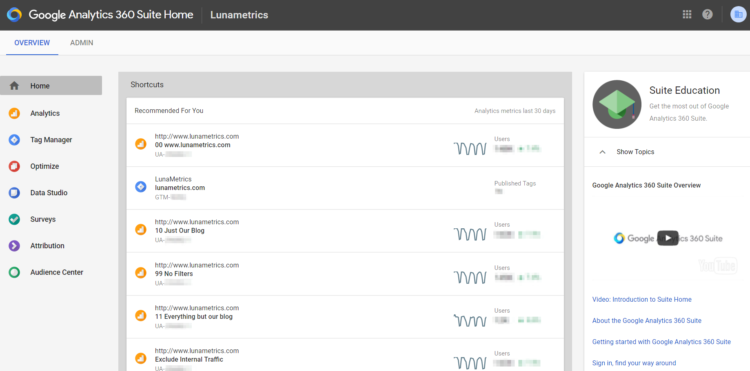The width and height of the screenshot is (750, 371).
Task: Click the green Audience Center icon
Action: coord(14,272)
